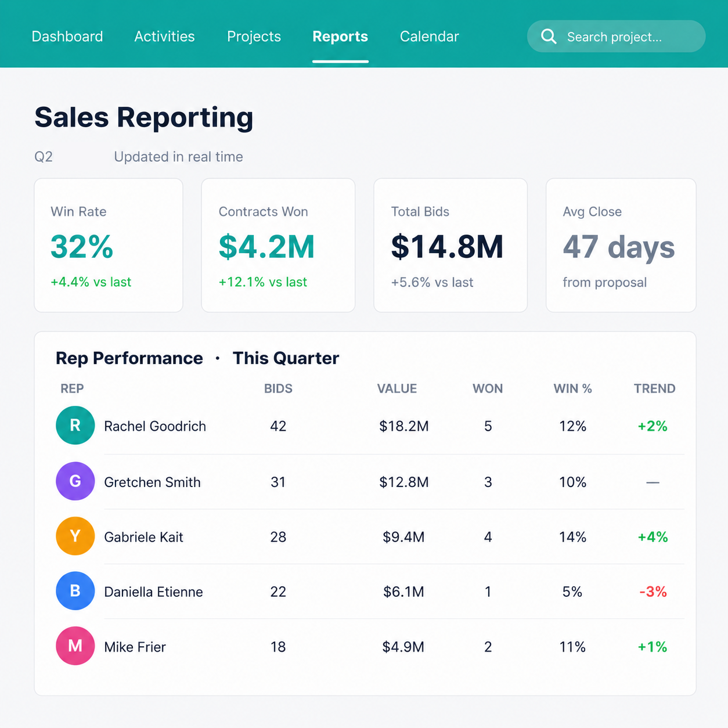This screenshot has height=728, width=728.
Task: Select the $6.1M value cell
Action: [x=403, y=592]
